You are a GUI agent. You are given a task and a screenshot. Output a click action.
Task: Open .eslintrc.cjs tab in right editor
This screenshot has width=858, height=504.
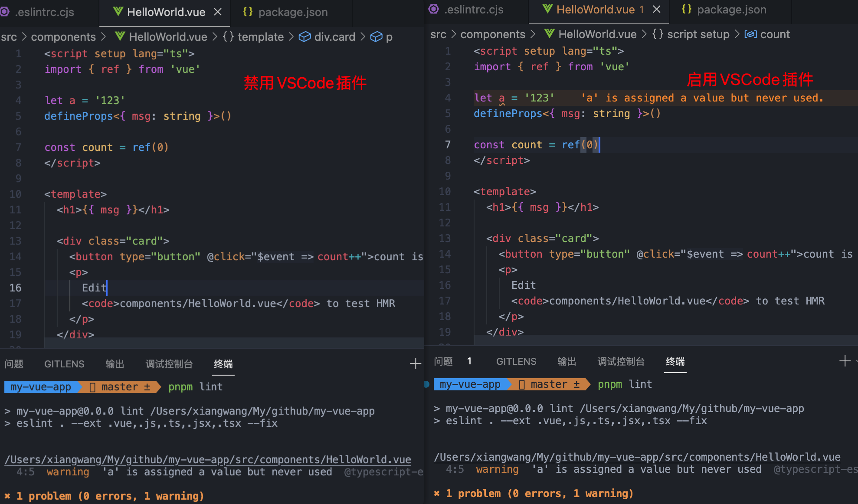[474, 10]
